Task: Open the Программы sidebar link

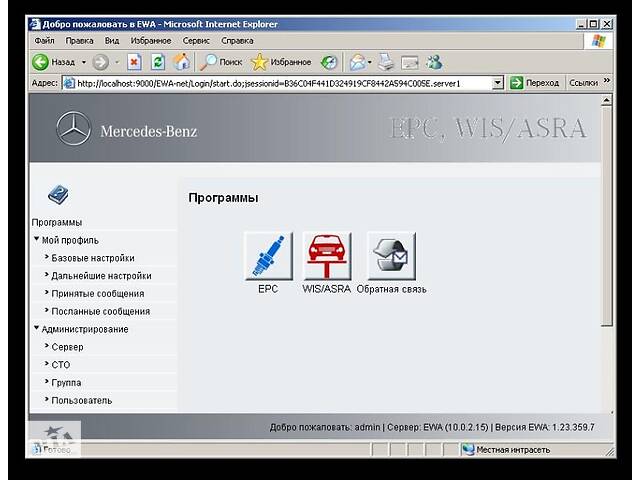Action: [x=57, y=222]
